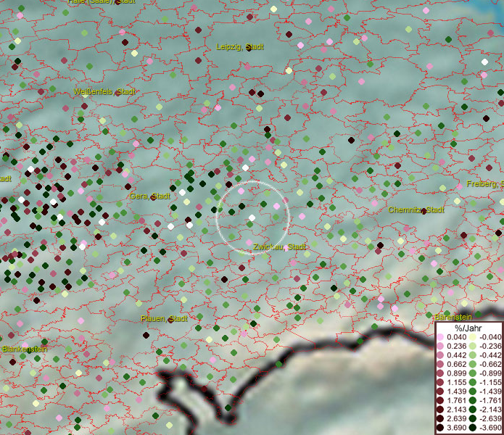Click the dark marker beside the Chemnitz label
The image size is (504, 435).
point(424,211)
